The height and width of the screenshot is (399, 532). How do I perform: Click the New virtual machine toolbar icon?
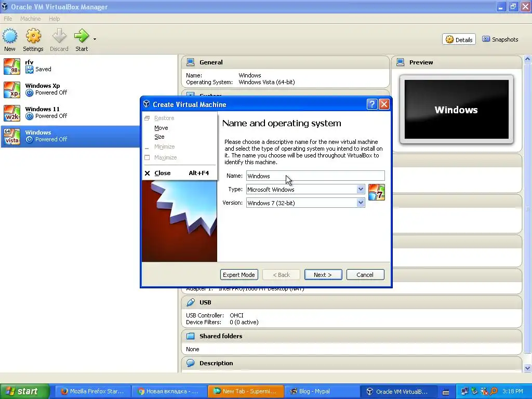[x=10, y=36]
